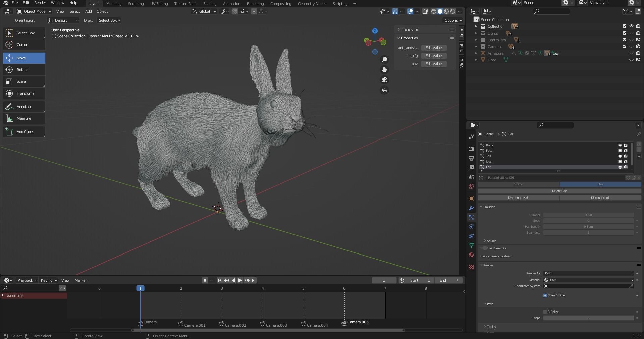Screen dimensions: 644x339
Task: Activate the Measure tool
Action: pyautogui.click(x=24, y=118)
